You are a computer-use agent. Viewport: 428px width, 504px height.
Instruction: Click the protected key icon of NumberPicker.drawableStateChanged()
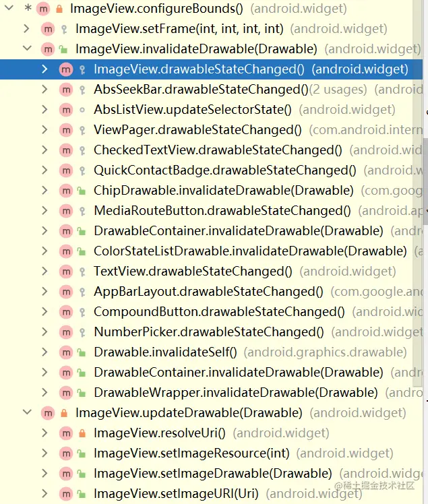(x=82, y=333)
